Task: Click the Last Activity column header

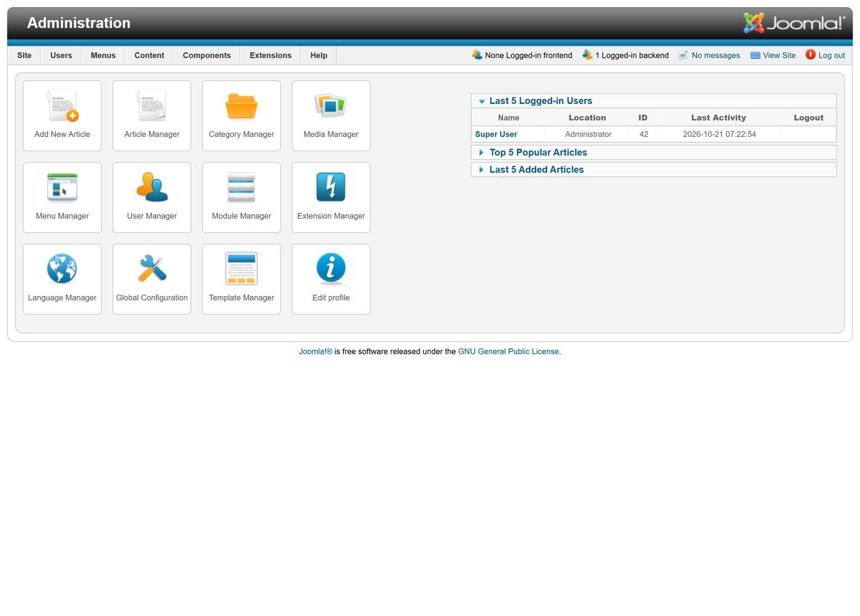Action: pos(719,117)
